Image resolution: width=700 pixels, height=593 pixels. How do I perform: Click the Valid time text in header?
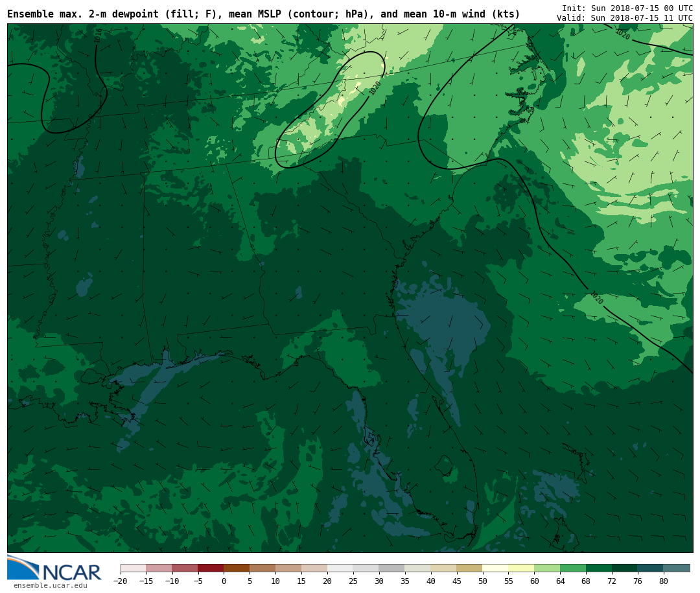pyautogui.click(x=624, y=18)
